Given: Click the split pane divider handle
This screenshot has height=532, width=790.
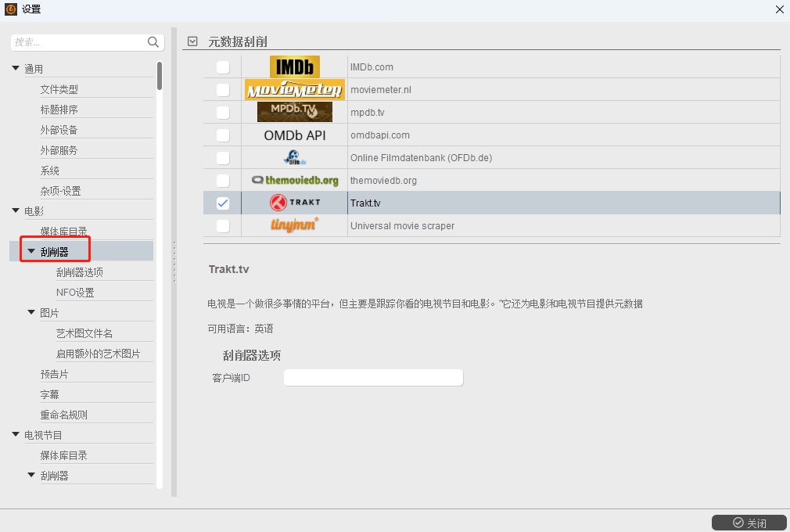Looking at the screenshot, I should tap(174, 262).
